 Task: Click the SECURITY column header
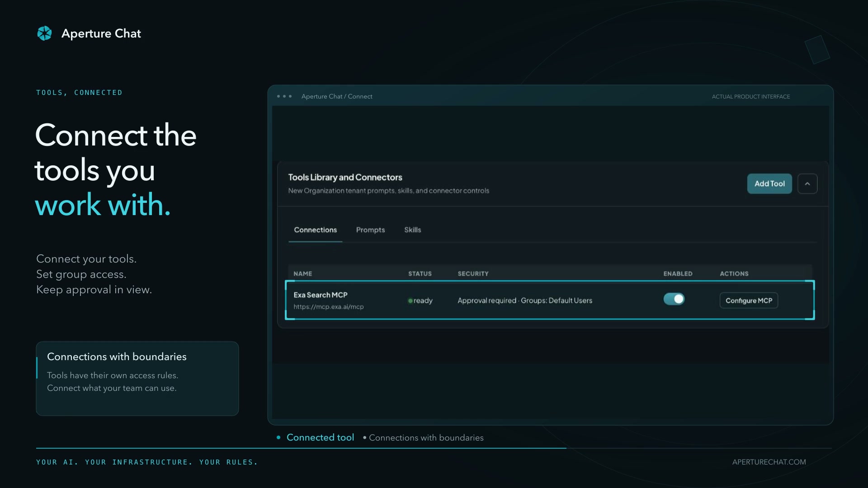click(473, 274)
